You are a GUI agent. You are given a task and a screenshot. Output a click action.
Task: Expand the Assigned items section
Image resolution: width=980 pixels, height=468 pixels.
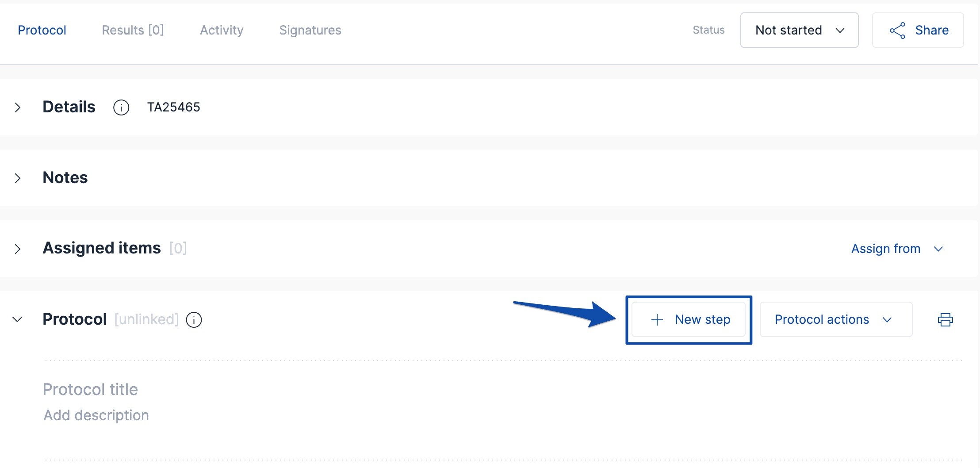[x=18, y=249]
